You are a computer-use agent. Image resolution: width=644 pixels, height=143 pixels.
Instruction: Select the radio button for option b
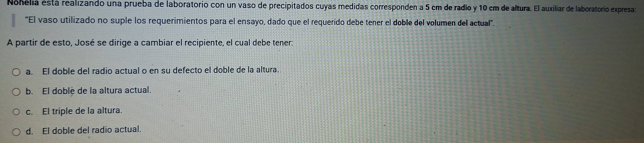point(16,92)
